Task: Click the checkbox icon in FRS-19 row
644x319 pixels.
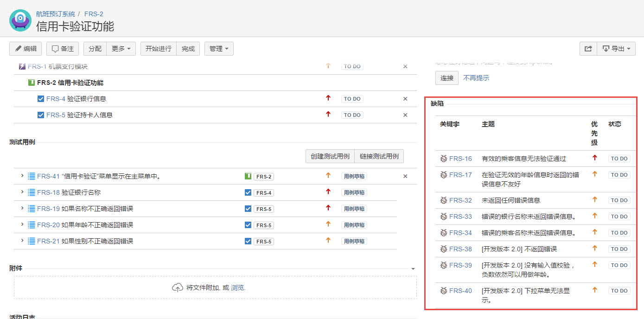Action: [248, 209]
